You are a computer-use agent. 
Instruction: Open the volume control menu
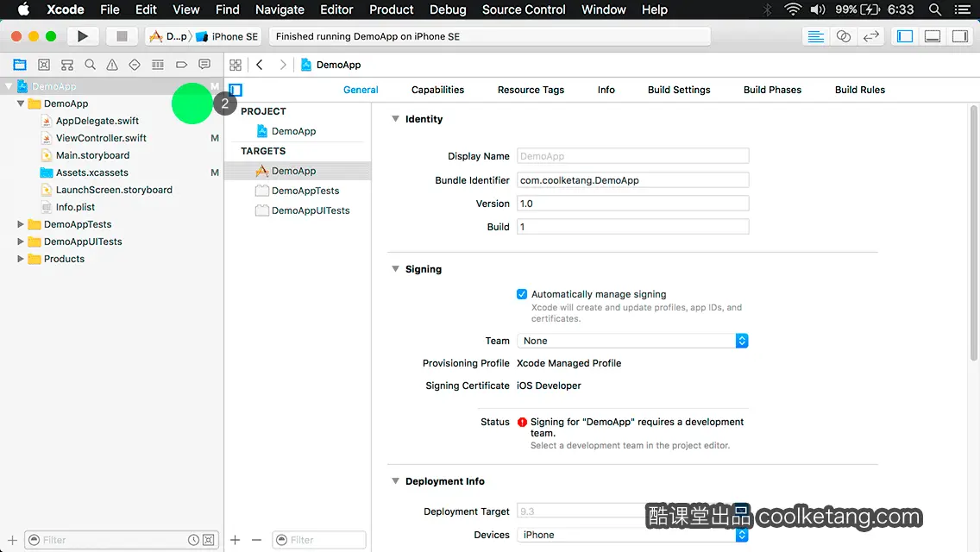[x=818, y=9]
